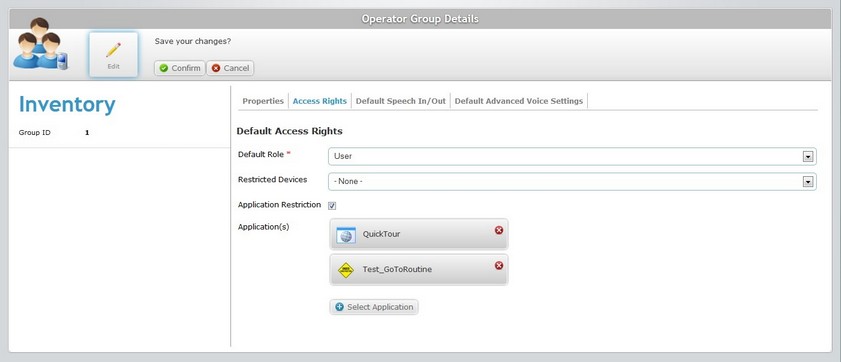Viewport: 841px width, 362px height.
Task: Click the QuickTour globe window icon
Action: 346,234
